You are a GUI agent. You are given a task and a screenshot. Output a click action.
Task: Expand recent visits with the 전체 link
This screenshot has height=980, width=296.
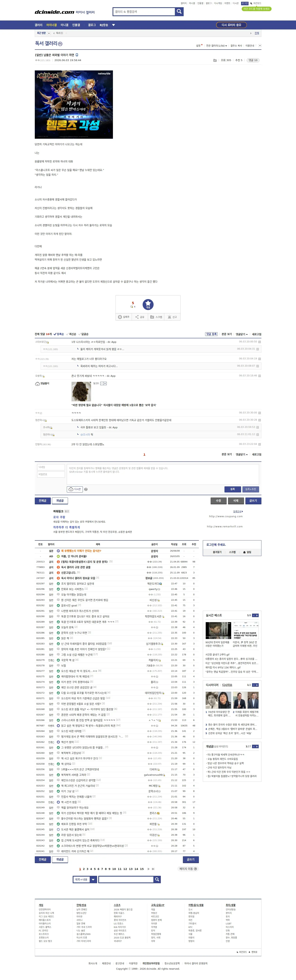pos(257,33)
